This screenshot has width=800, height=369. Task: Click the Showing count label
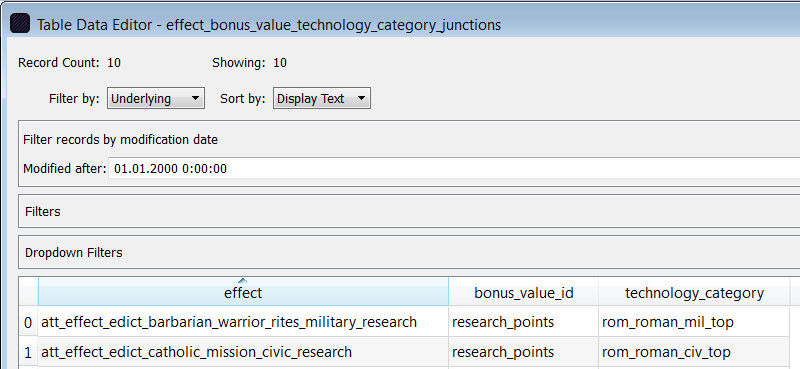coord(239,63)
